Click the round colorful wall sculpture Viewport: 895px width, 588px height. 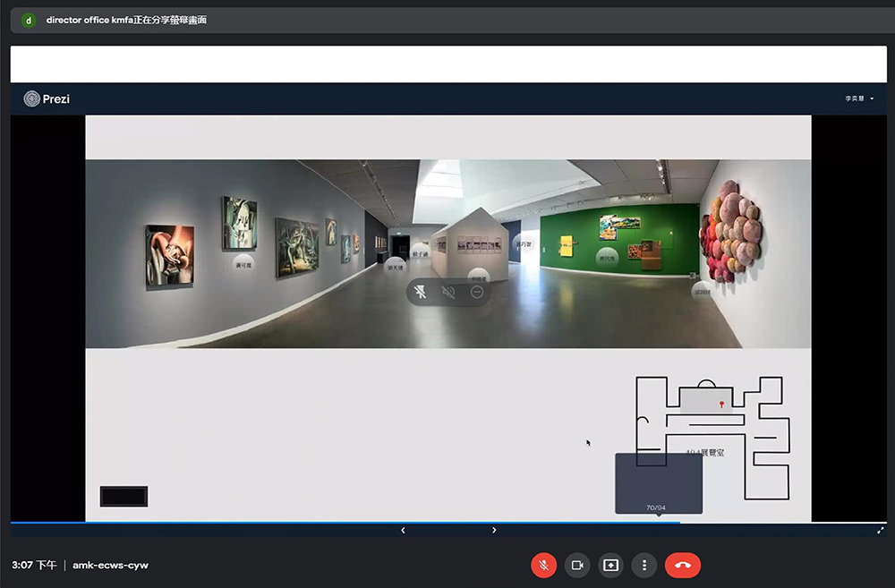[x=731, y=231]
